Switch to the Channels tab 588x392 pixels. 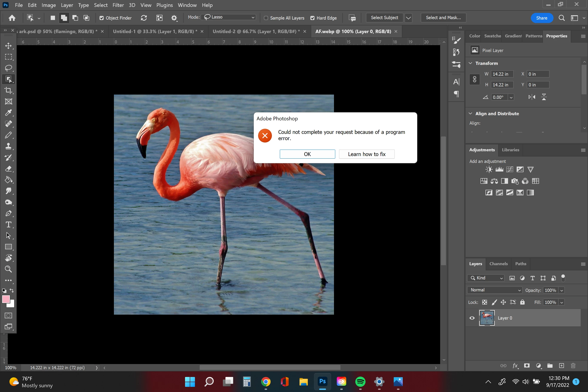click(499, 264)
